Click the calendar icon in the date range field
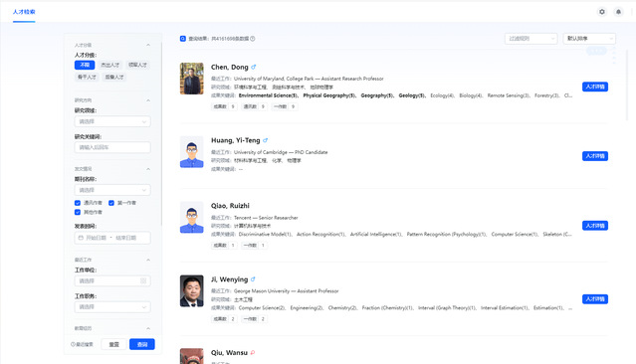Viewport: 636px width, 364px height. [x=81, y=238]
